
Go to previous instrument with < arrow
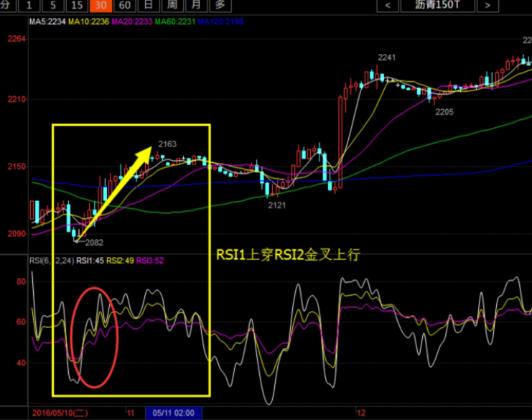pos(388,5)
